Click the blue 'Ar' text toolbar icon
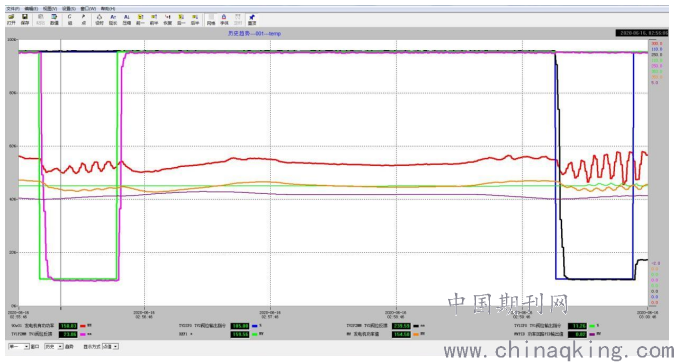674x362 pixels. [113, 19]
